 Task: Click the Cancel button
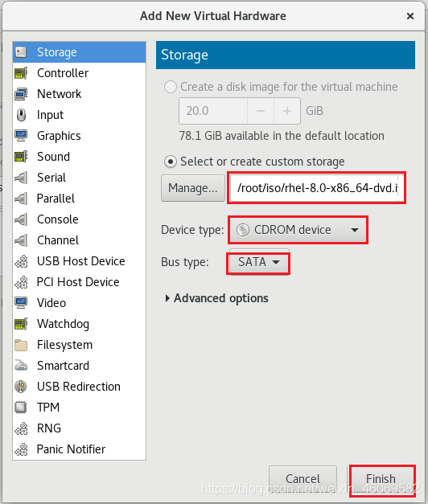click(302, 479)
